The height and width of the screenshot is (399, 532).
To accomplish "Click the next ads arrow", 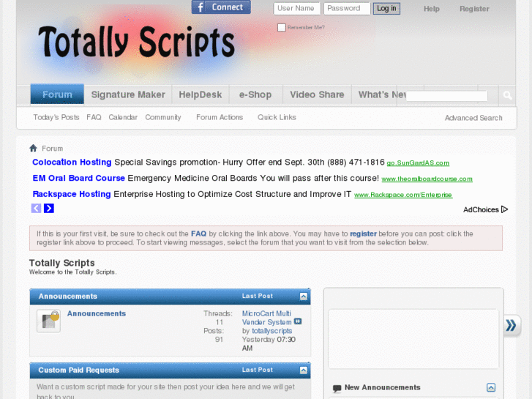I will pos(49,208).
